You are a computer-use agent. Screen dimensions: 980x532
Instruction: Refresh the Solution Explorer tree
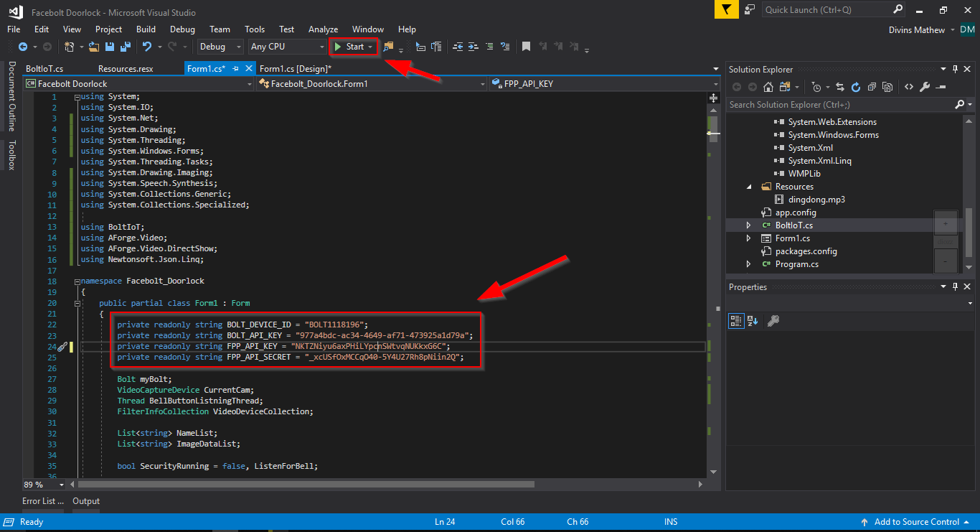click(x=855, y=87)
